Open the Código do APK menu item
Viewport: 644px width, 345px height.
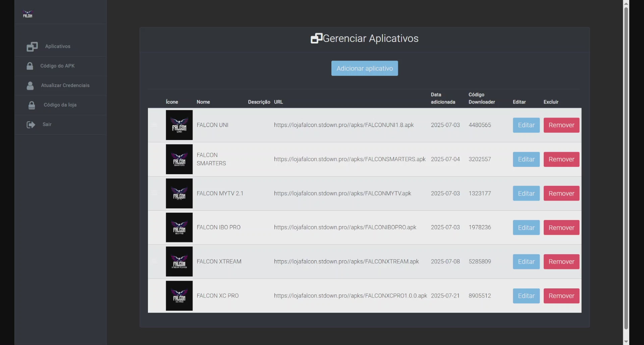[57, 66]
